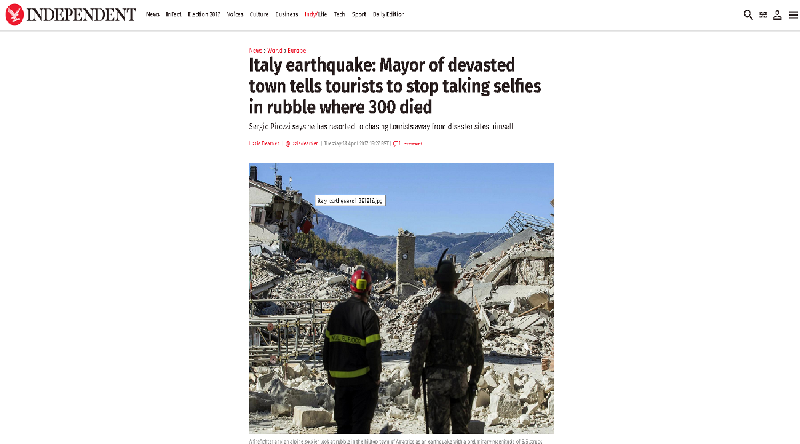Viewport: 800px width, 444px height.
Task: Open the user account profile icon
Action: pos(777,15)
